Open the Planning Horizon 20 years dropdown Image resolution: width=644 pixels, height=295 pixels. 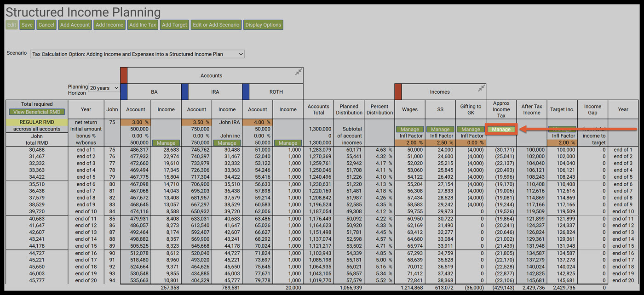click(104, 88)
